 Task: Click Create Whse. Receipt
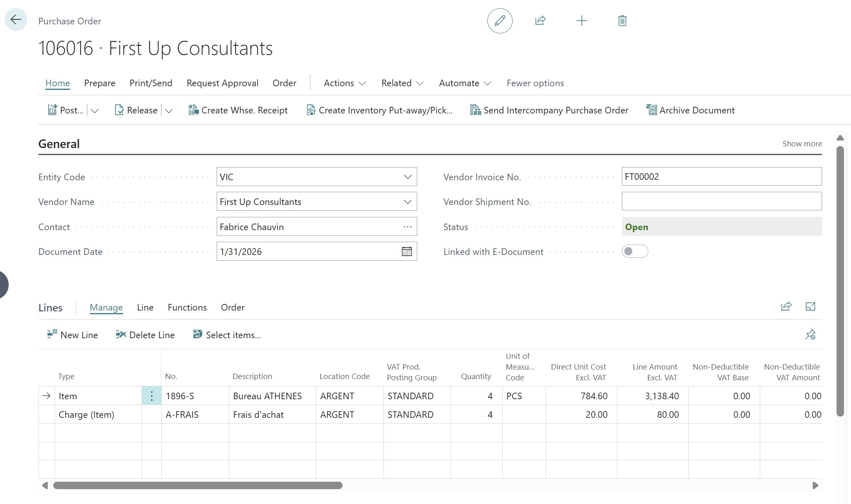pyautogui.click(x=238, y=110)
